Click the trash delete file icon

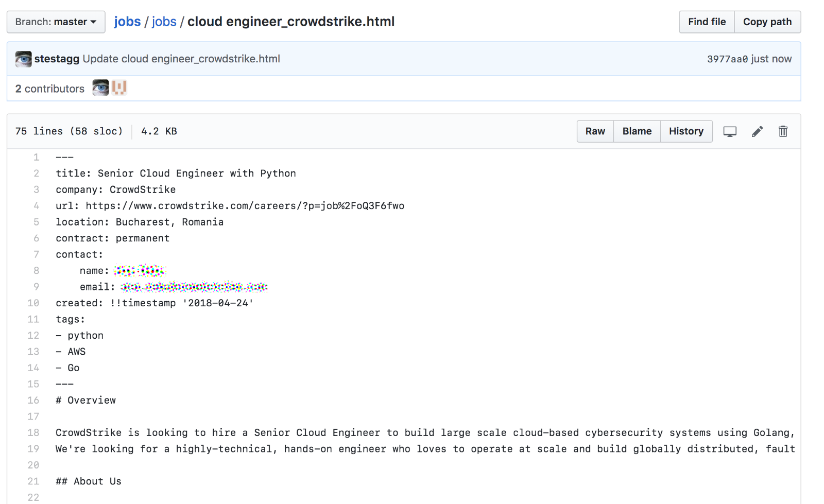pyautogui.click(x=783, y=132)
